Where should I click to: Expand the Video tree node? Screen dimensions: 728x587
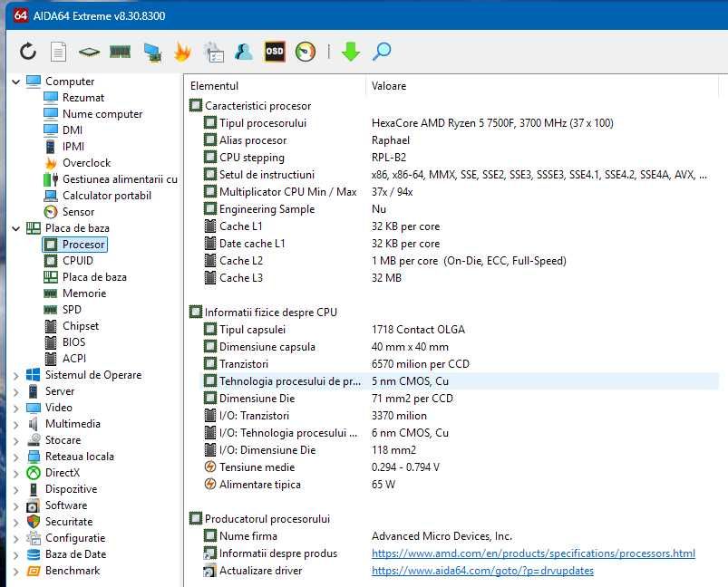pos(15,408)
